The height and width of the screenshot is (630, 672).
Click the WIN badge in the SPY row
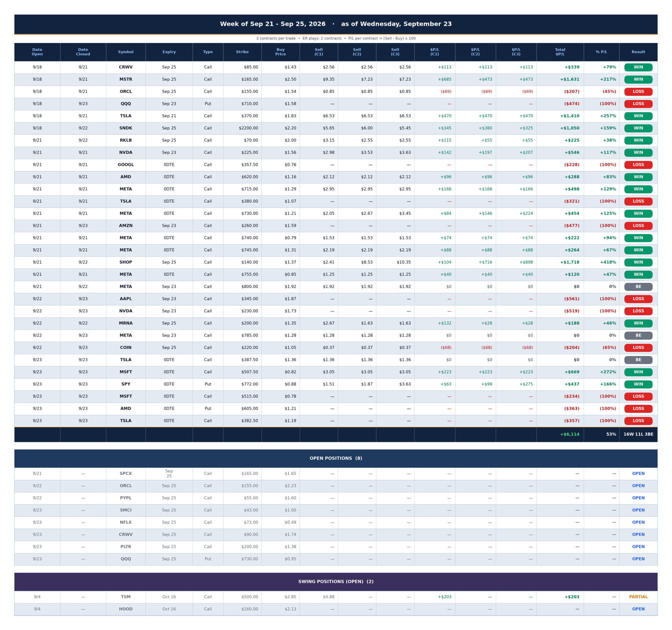tap(638, 384)
